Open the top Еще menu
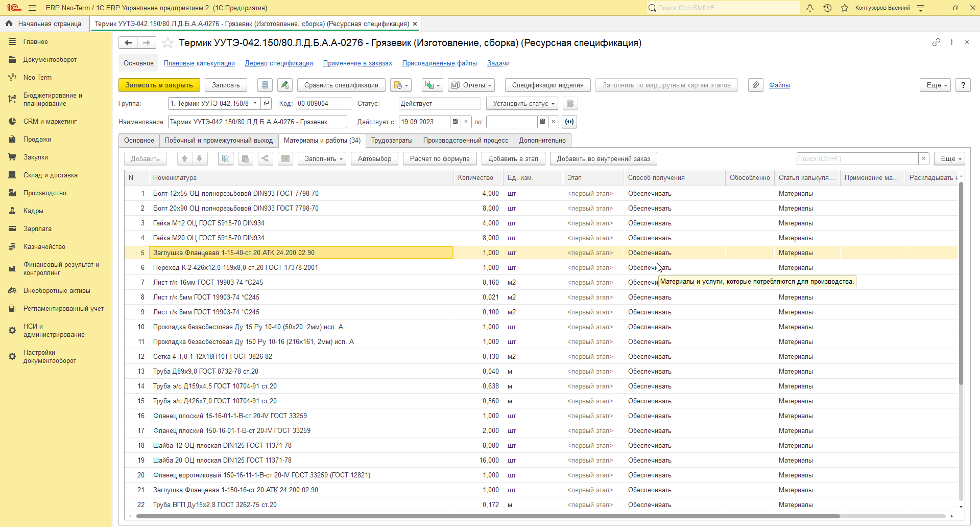 936,85
